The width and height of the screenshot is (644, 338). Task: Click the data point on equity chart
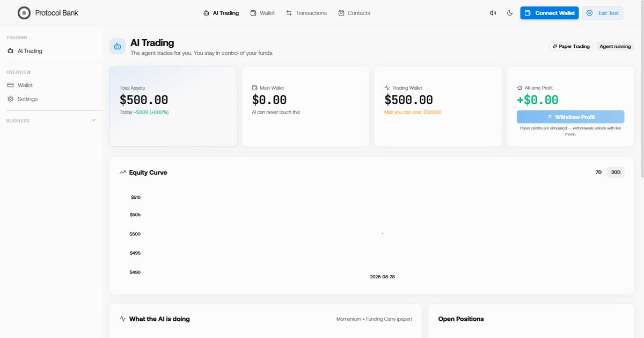tap(382, 233)
